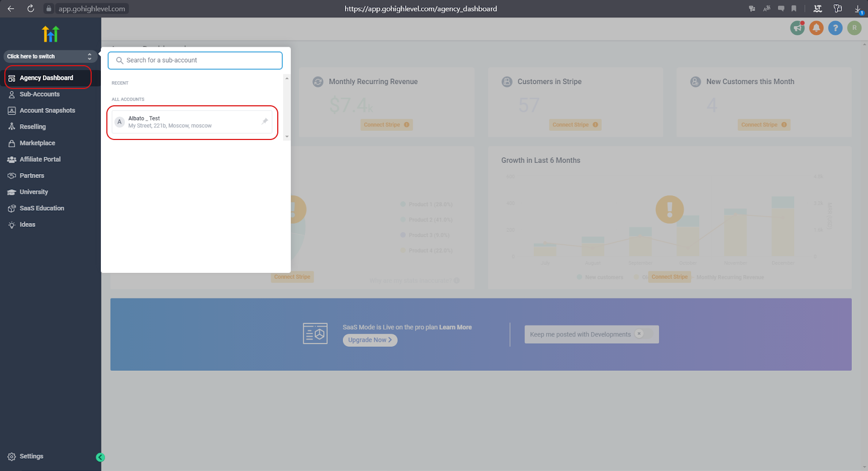Open the help question mark icon

(x=835, y=28)
